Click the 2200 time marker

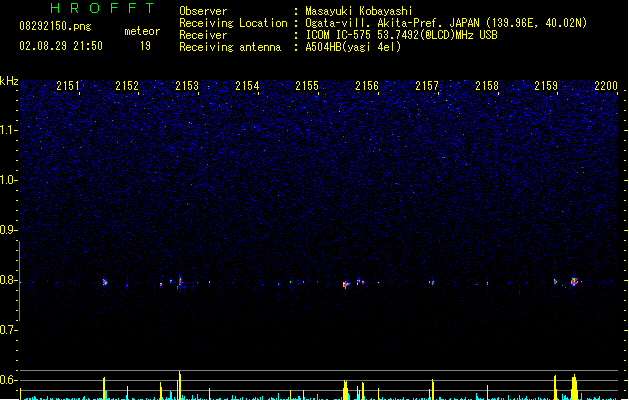point(606,86)
